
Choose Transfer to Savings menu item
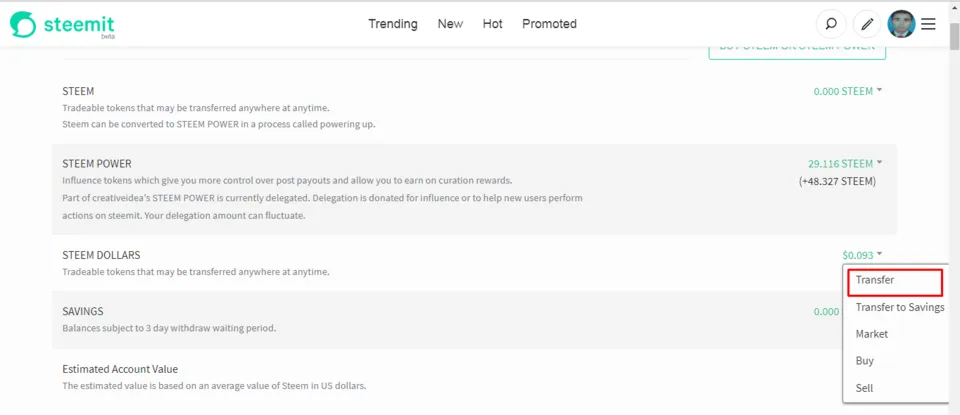(899, 307)
